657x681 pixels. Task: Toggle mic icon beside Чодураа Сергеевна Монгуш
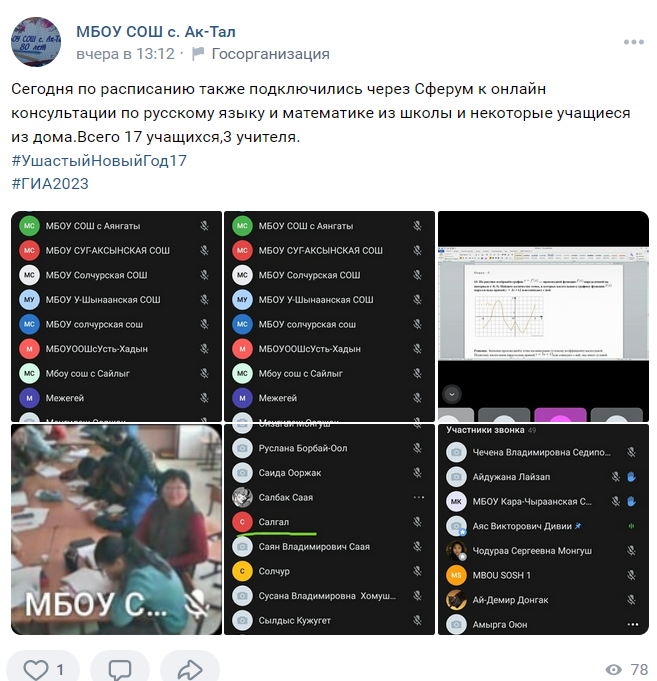(631, 551)
